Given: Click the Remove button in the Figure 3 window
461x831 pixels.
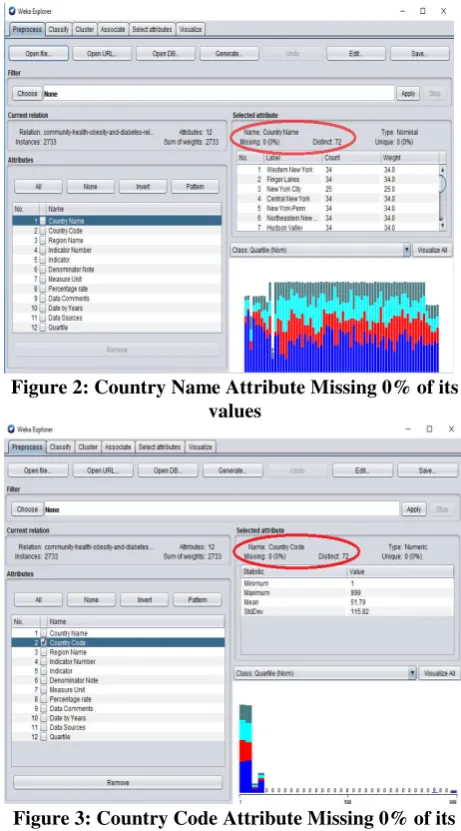Looking at the screenshot, I should (118, 782).
